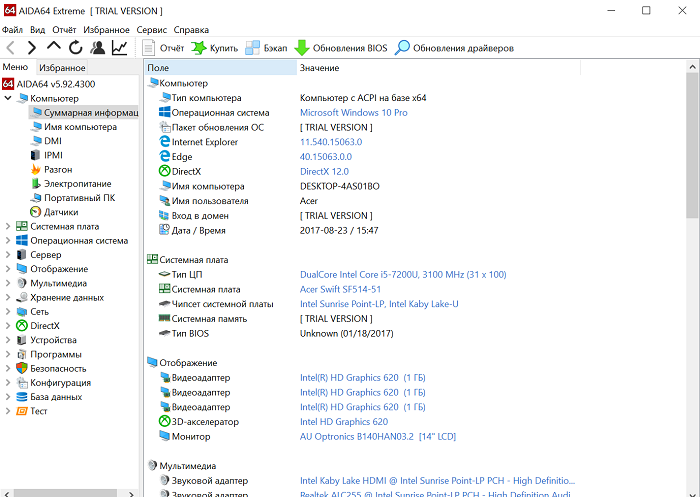Select Имя компьютера in the sidebar tree
The image size is (700, 497).
80,127
